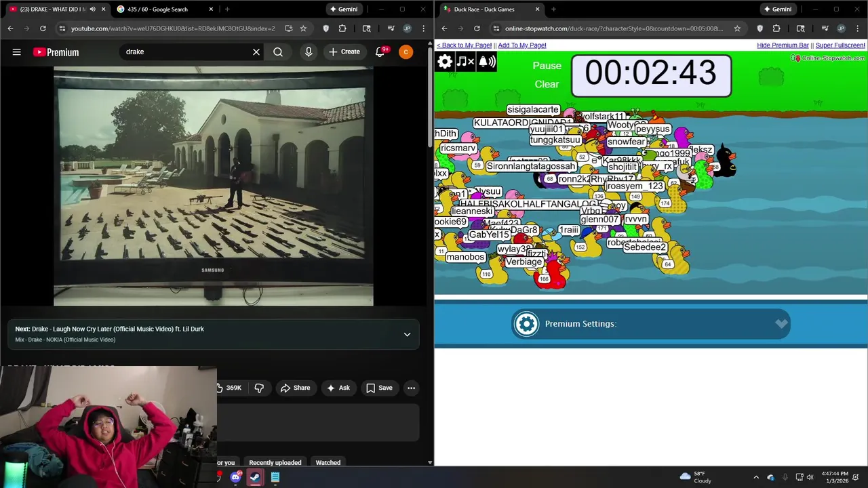Screen dimensions: 868x488
Task: Open more actions ellipsis under video
Action: tap(411, 388)
